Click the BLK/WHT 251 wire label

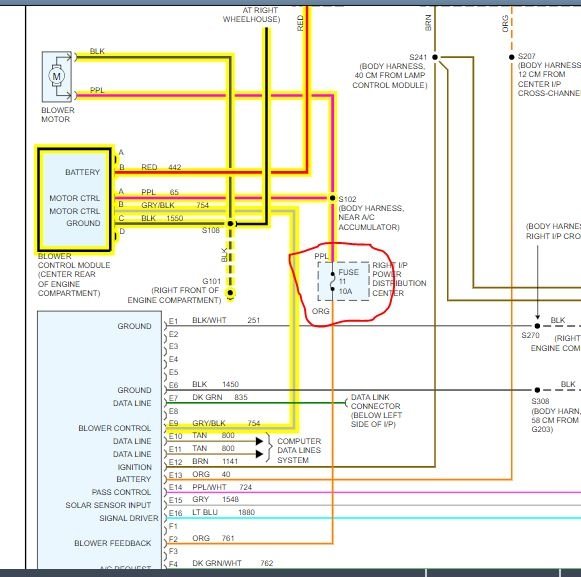226,320
